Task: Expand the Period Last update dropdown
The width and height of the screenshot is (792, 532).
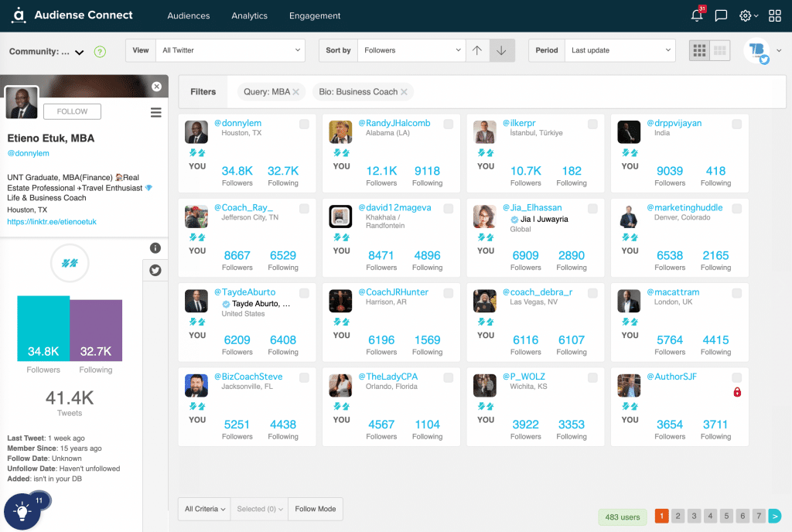Action: (x=620, y=49)
